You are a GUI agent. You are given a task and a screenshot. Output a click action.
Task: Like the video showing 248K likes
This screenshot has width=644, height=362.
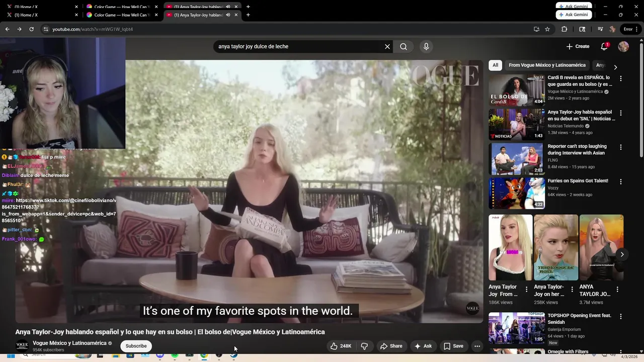pyautogui.click(x=341, y=346)
